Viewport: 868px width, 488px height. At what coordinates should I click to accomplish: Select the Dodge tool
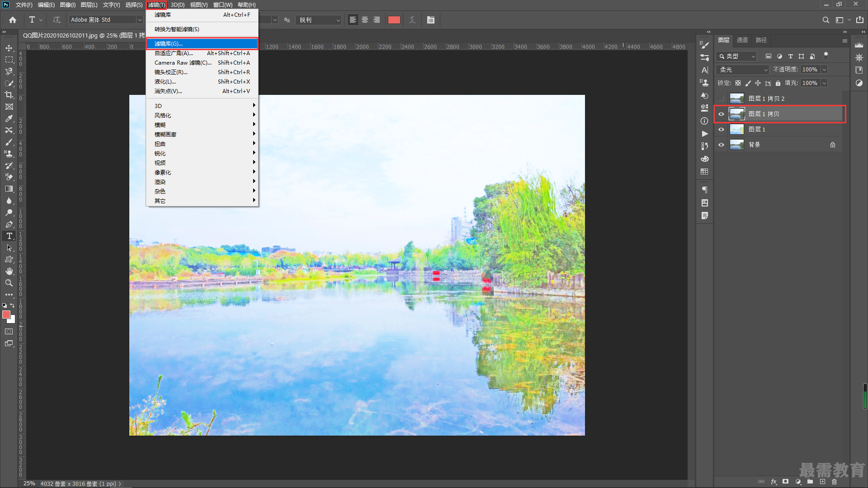click(x=9, y=212)
